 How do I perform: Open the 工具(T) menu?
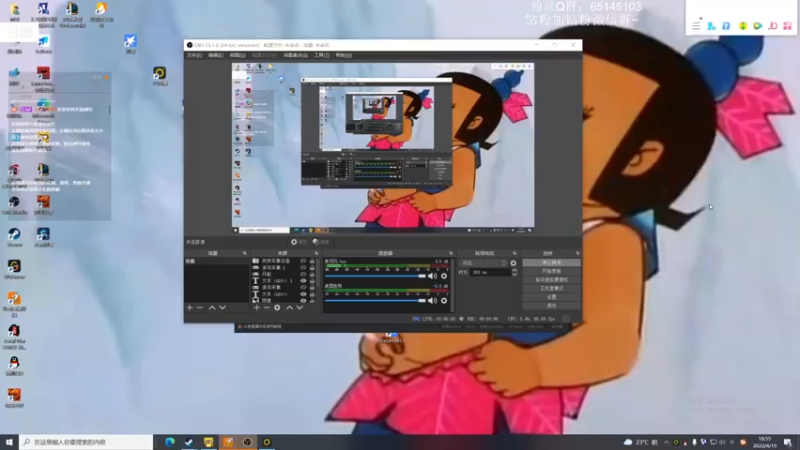322,55
